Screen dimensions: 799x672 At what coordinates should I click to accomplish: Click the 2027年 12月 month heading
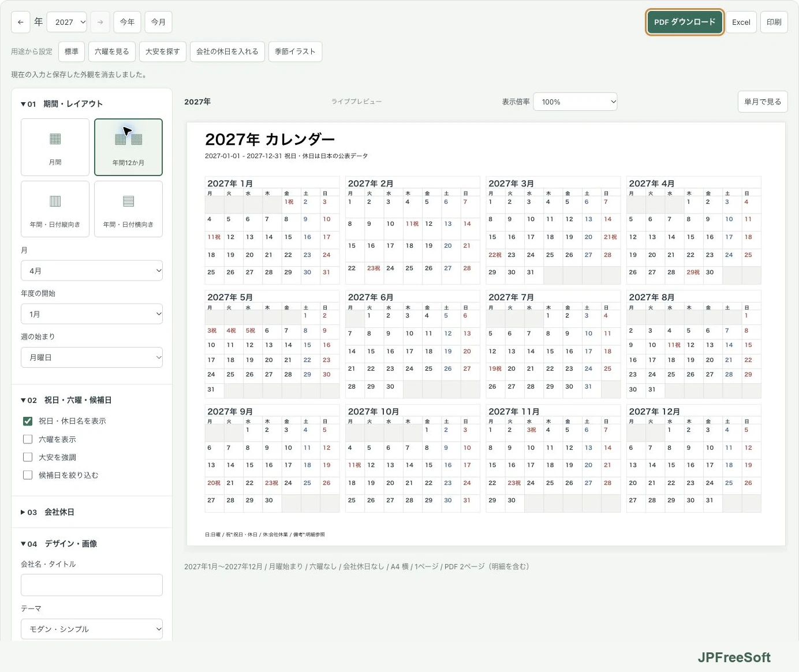click(x=655, y=412)
